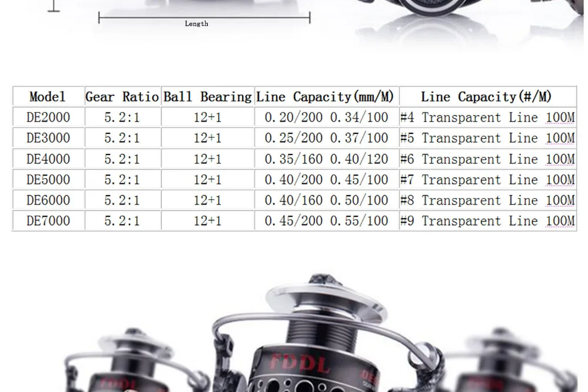
Task: Click the 0.25/200 0.37/100 capacity cell
Action: click(326, 138)
